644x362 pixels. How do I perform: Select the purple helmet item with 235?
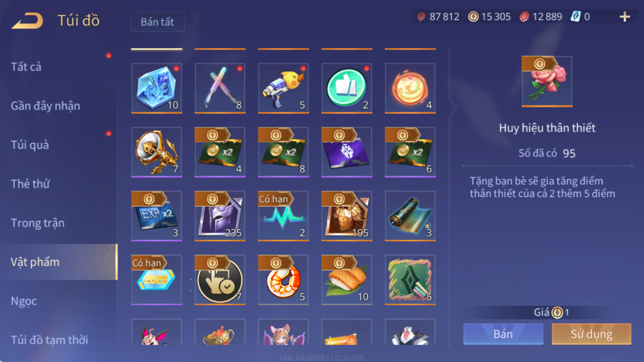pyautogui.click(x=220, y=216)
